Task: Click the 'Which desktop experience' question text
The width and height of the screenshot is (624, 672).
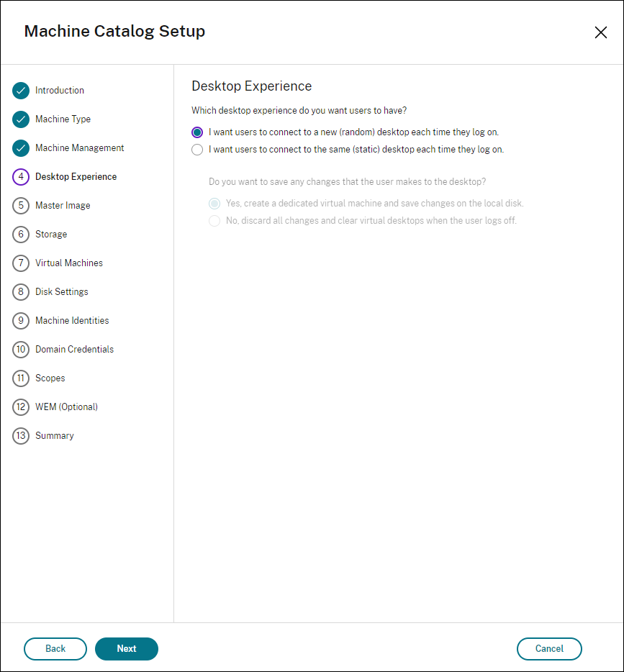Action: (x=299, y=111)
